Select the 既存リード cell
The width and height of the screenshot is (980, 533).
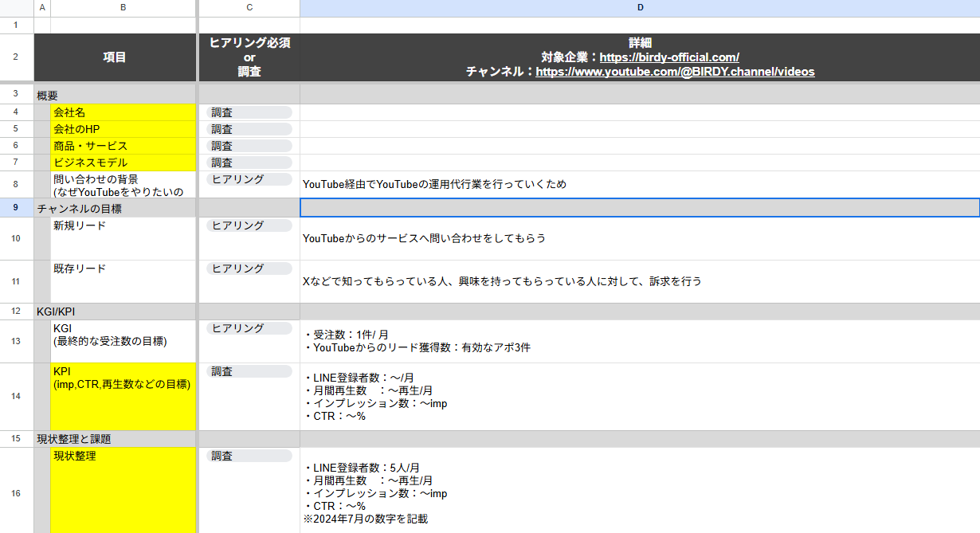[123, 281]
